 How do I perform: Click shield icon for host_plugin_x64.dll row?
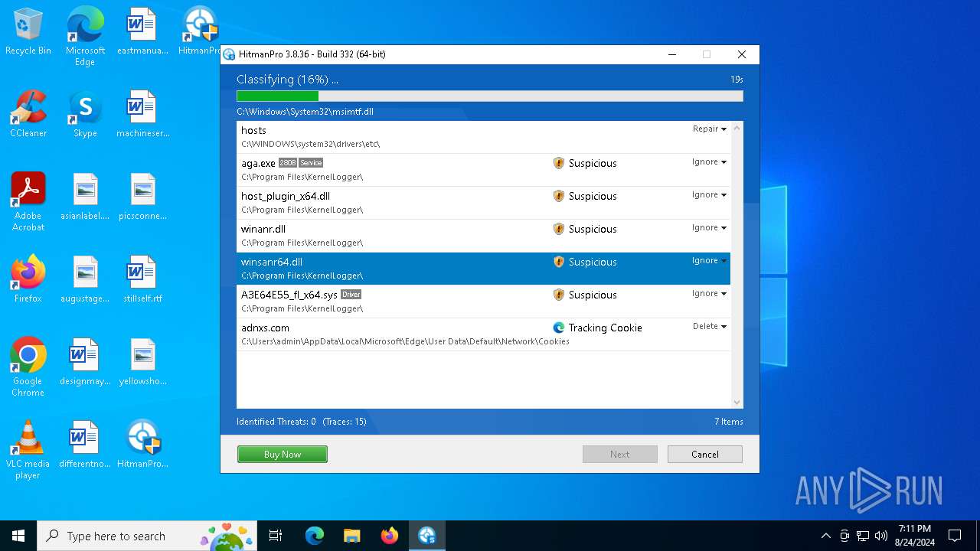click(559, 196)
